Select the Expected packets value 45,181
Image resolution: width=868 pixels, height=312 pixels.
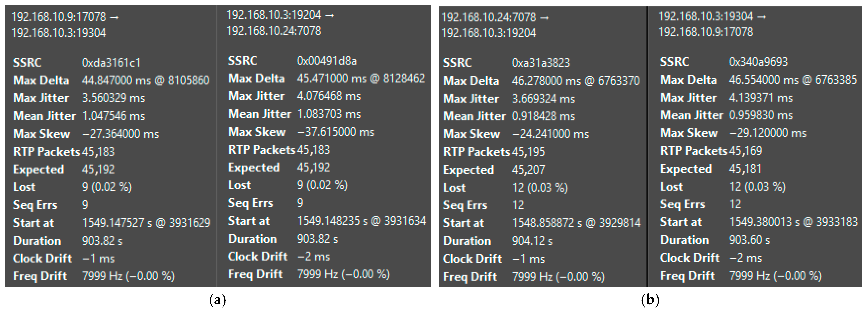pos(745,169)
